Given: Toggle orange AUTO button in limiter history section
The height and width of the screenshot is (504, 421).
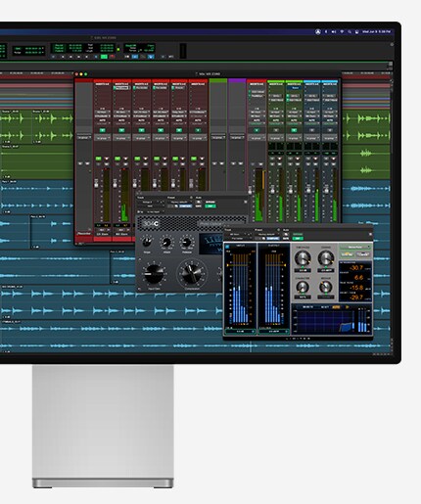Looking at the screenshot, I should [336, 307].
